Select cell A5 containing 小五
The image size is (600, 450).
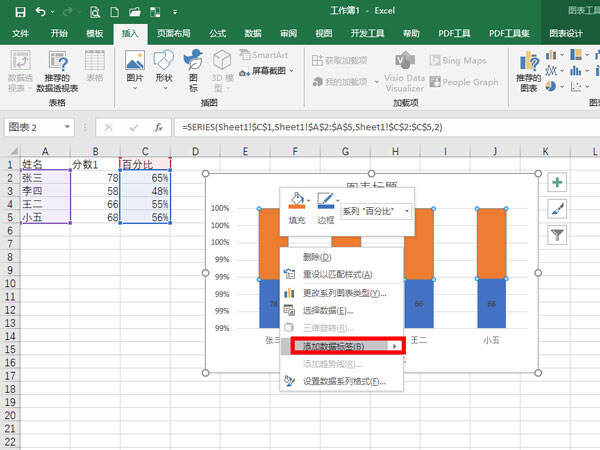pyautogui.click(x=45, y=217)
